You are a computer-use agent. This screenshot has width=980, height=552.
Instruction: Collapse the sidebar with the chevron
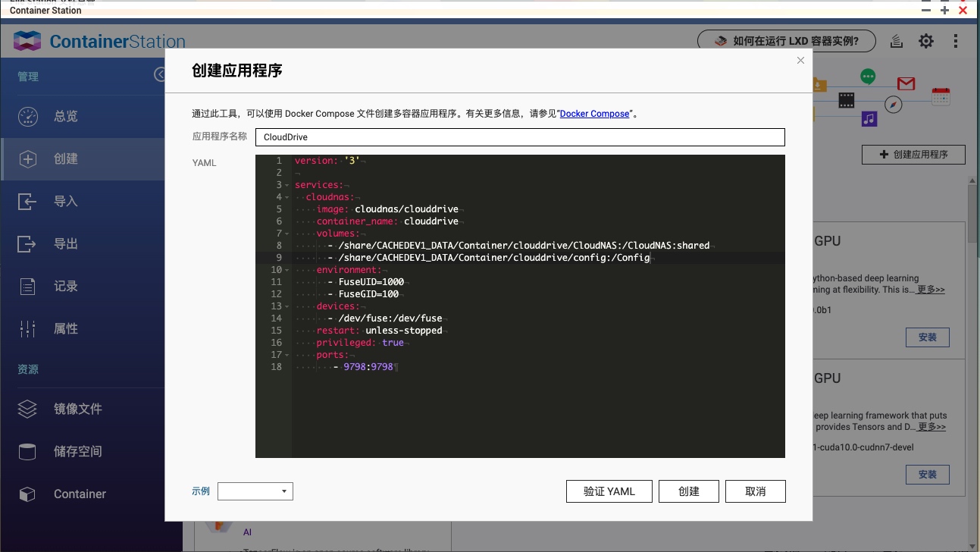coord(160,74)
